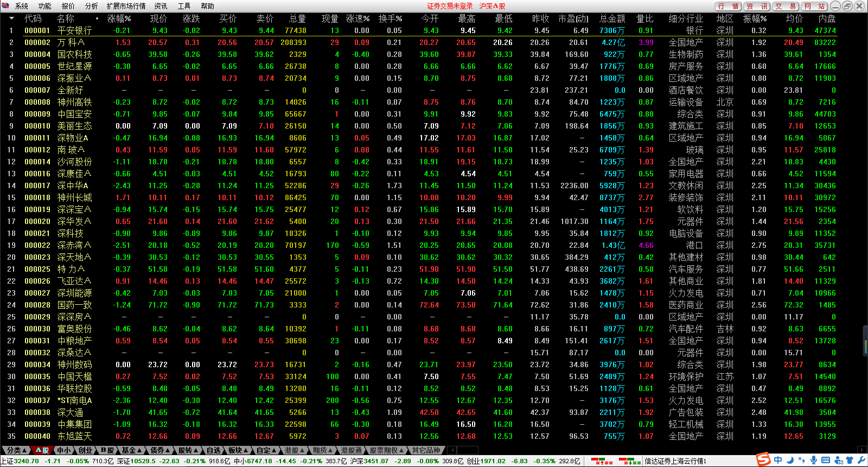Click the microphone voice input icon
The height and width of the screenshot is (467, 868).
pyautogui.click(x=813, y=460)
